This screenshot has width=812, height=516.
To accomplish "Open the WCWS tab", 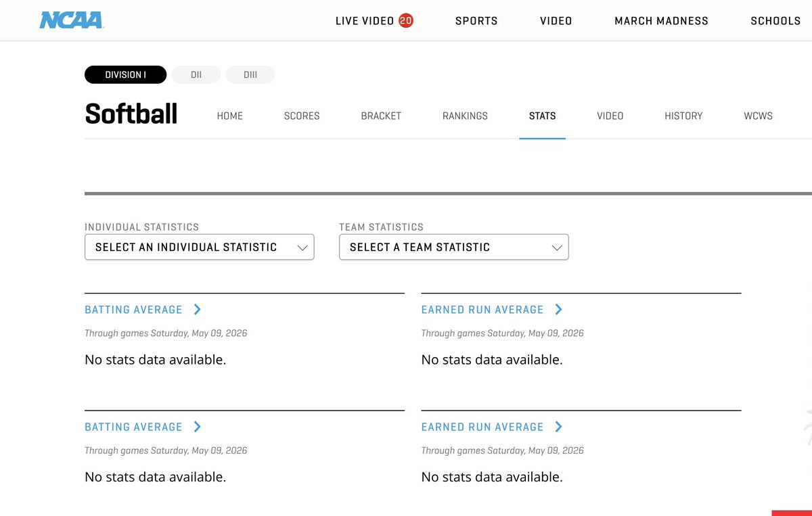I will pos(758,116).
